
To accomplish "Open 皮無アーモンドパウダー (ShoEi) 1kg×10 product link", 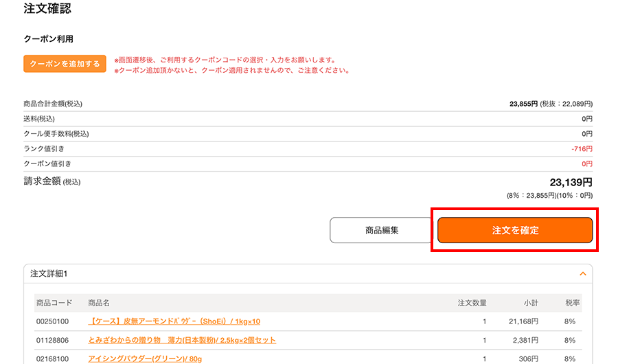I will [174, 321].
